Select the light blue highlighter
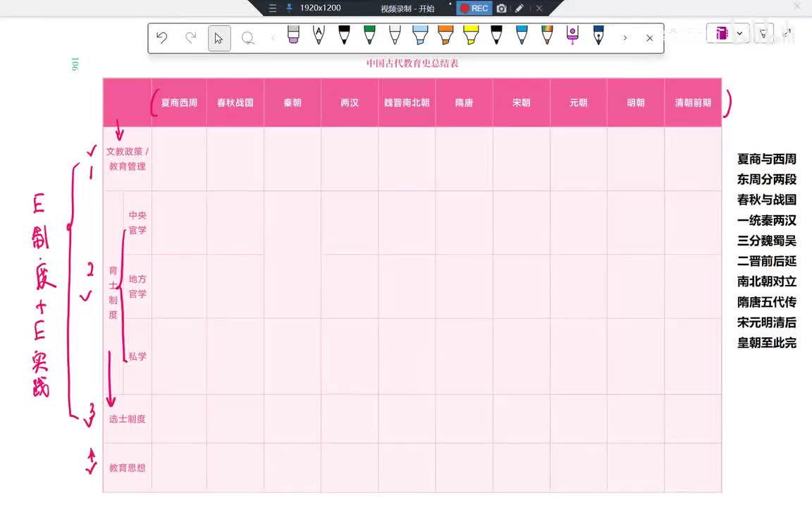 coord(420,35)
